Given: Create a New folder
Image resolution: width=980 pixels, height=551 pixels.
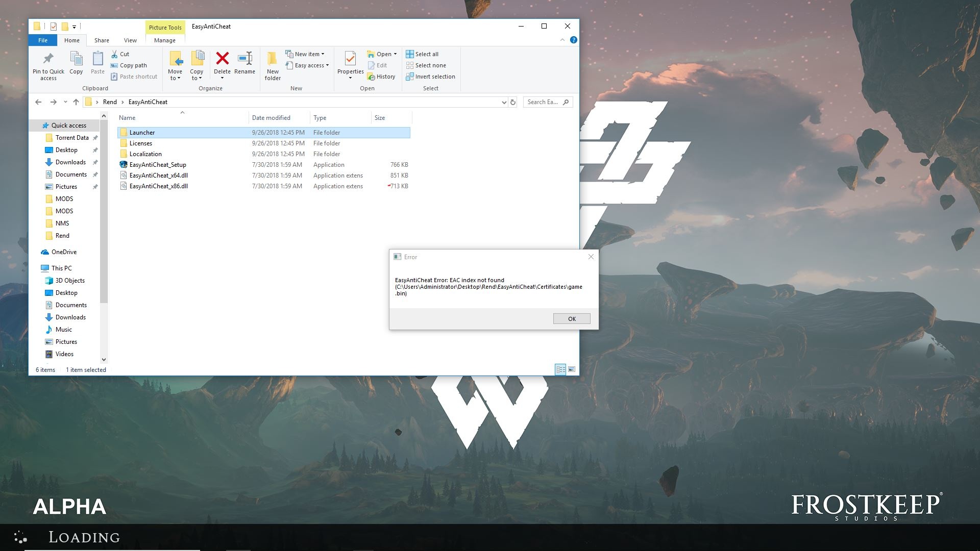Looking at the screenshot, I should [x=273, y=65].
